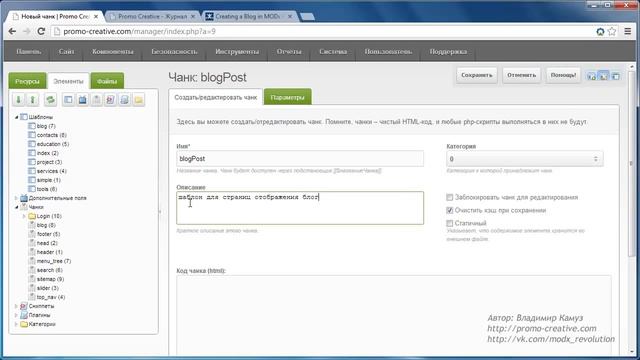The width and height of the screenshot is (640, 360).
Task: Open a new browser tab
Action: (307, 17)
